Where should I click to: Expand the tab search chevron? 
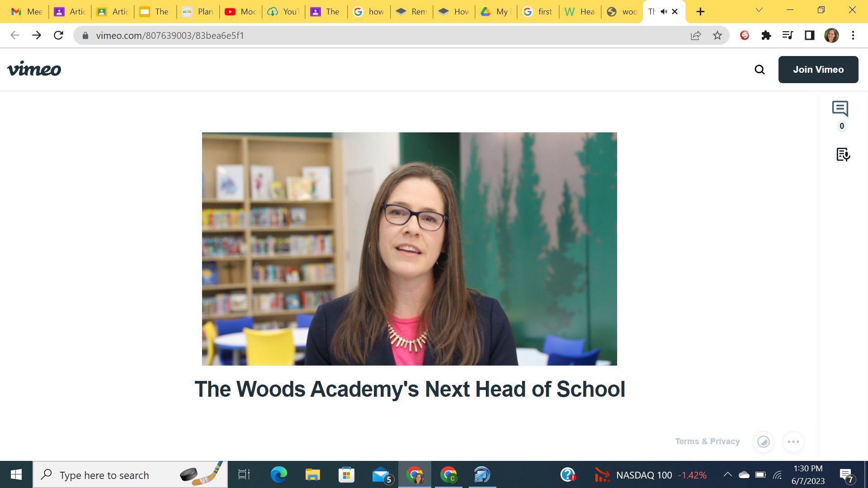pos(759,10)
